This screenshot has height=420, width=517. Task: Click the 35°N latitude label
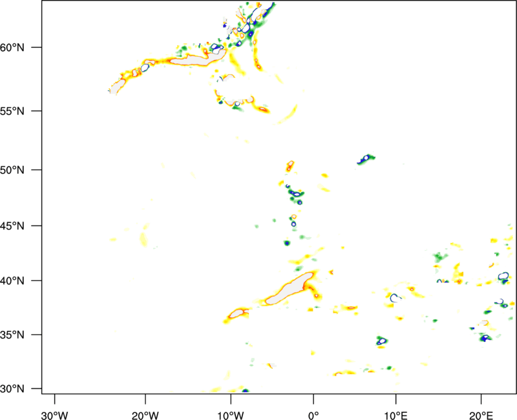click(x=12, y=335)
